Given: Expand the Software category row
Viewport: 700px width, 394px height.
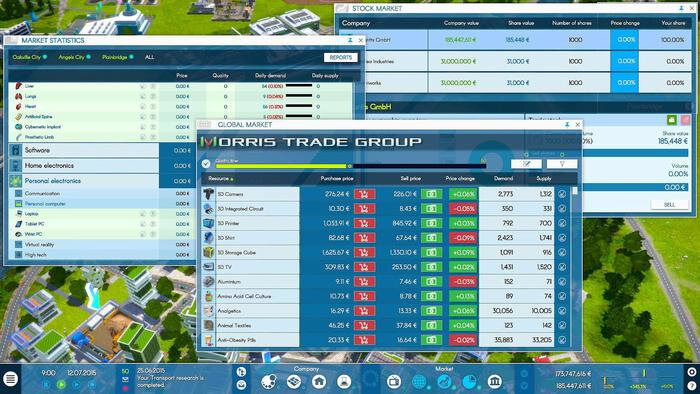Looking at the screenshot, I should [x=84, y=150].
